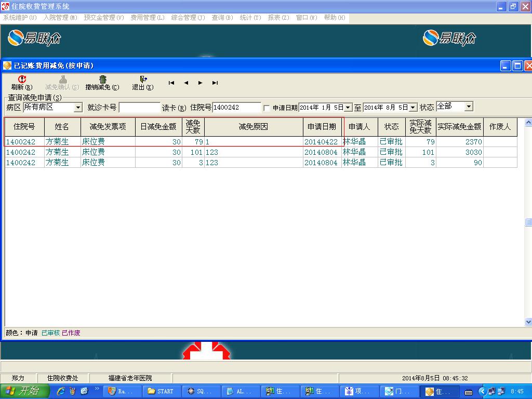Go to next record arrow
The height and width of the screenshot is (399, 532).
pos(200,83)
